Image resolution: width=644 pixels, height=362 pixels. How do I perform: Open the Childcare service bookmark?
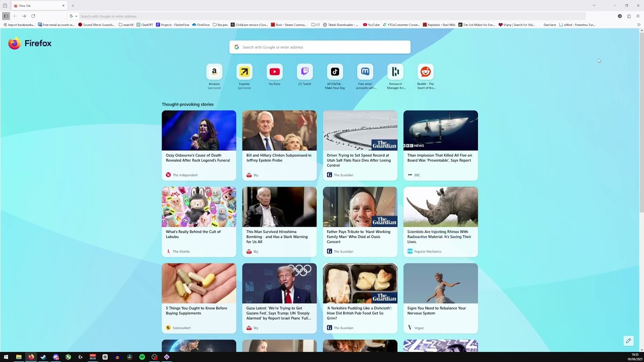click(x=250, y=25)
